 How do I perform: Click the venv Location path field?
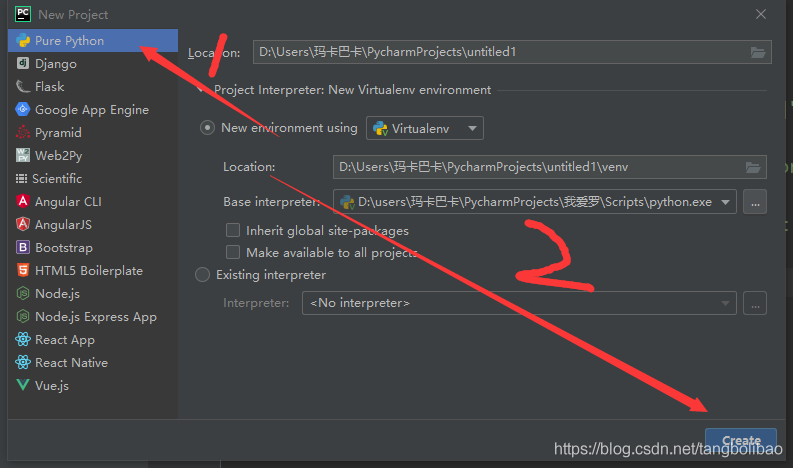[549, 167]
